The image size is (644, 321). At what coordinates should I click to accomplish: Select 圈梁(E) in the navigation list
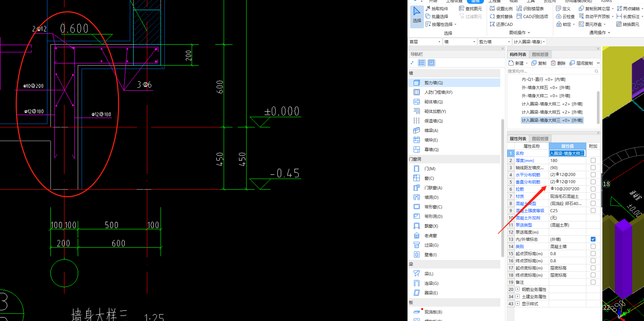[454, 293]
